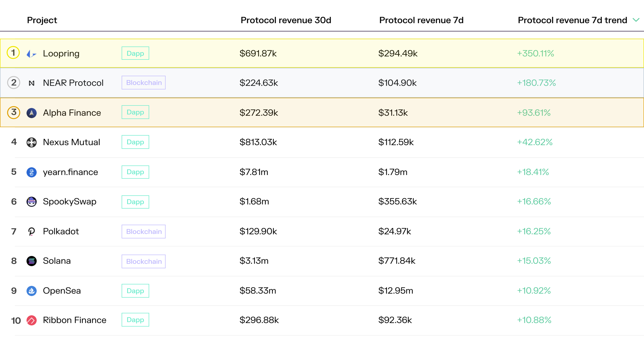Click the Nexus Mutual logo icon
Image resolution: width=644 pixels, height=350 pixels.
[x=32, y=142]
